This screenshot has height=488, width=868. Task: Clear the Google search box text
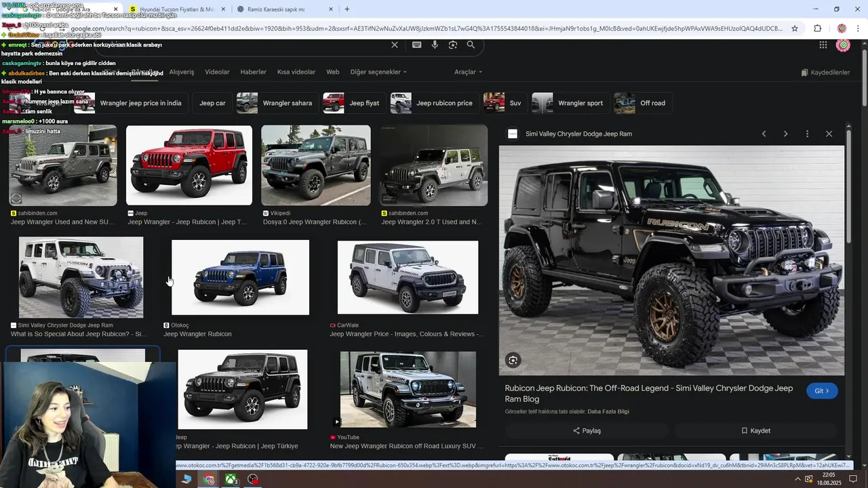395,45
